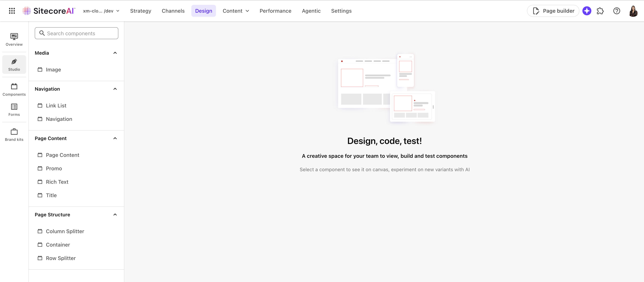Image resolution: width=644 pixels, height=282 pixels.
Task: Click the purple AI assistant sparkle icon
Action: (x=587, y=11)
